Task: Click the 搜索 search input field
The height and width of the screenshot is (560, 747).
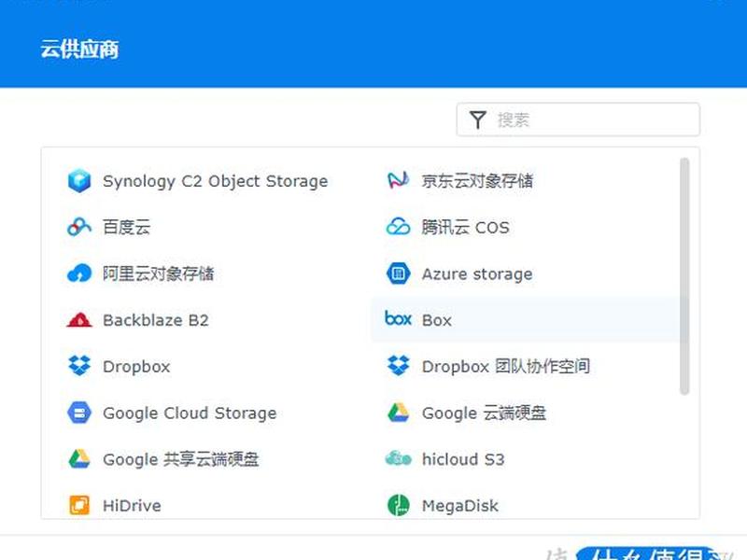Action: [x=578, y=119]
